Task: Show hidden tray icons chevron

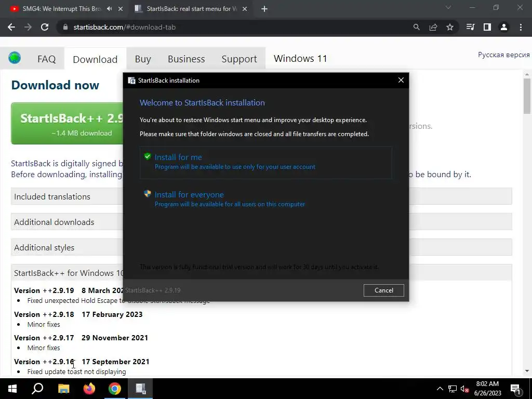Action: (440, 389)
